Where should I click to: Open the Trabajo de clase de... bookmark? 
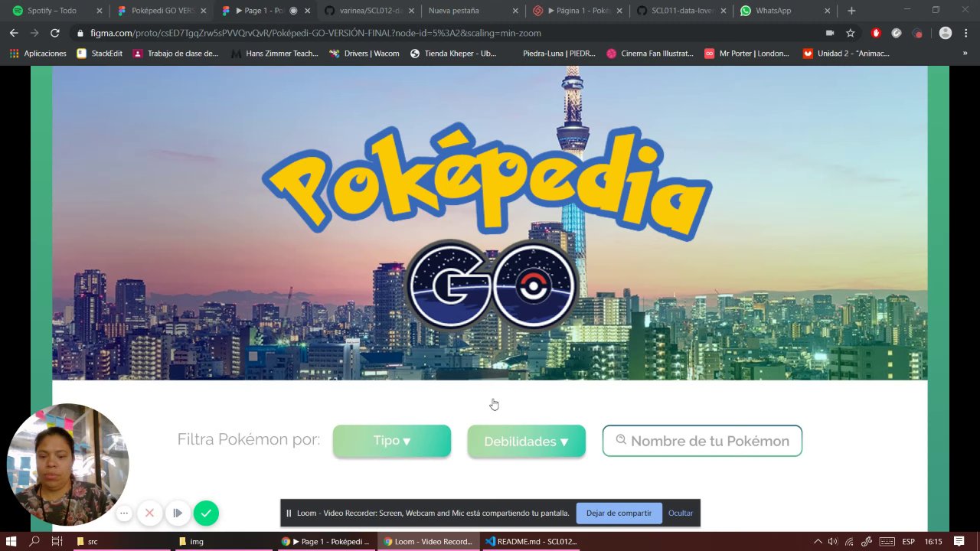click(175, 54)
